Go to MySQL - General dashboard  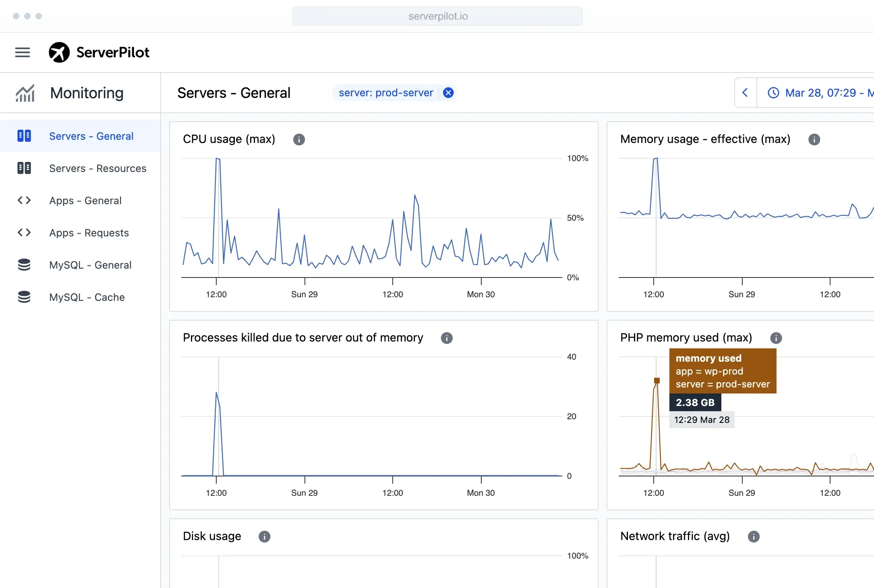90,265
